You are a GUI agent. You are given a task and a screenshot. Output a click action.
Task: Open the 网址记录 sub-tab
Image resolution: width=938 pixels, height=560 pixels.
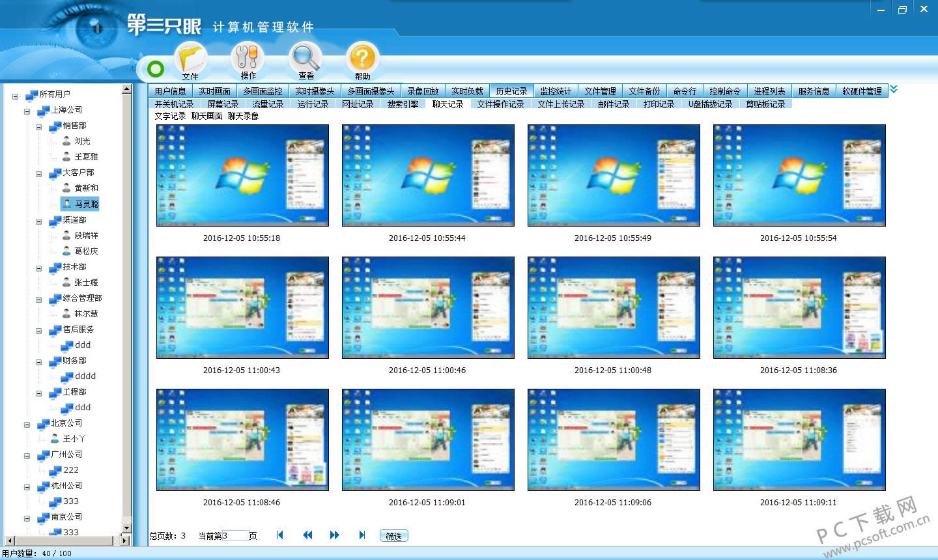(358, 104)
